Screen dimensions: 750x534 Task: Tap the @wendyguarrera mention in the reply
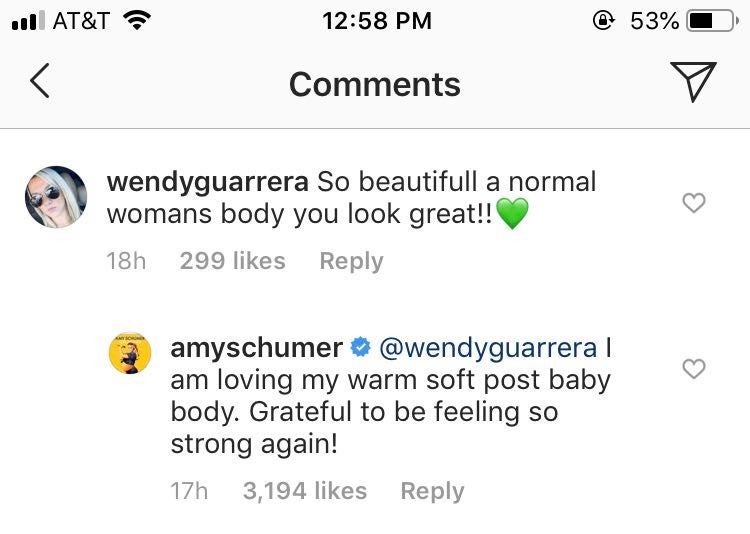(x=487, y=348)
